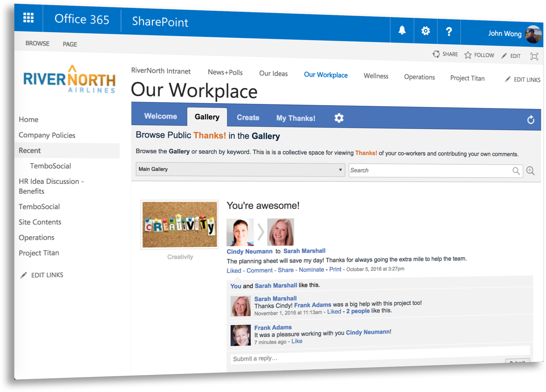Click the refresh icon in tab bar
Viewport: 546px width, 392px height.
tap(531, 120)
